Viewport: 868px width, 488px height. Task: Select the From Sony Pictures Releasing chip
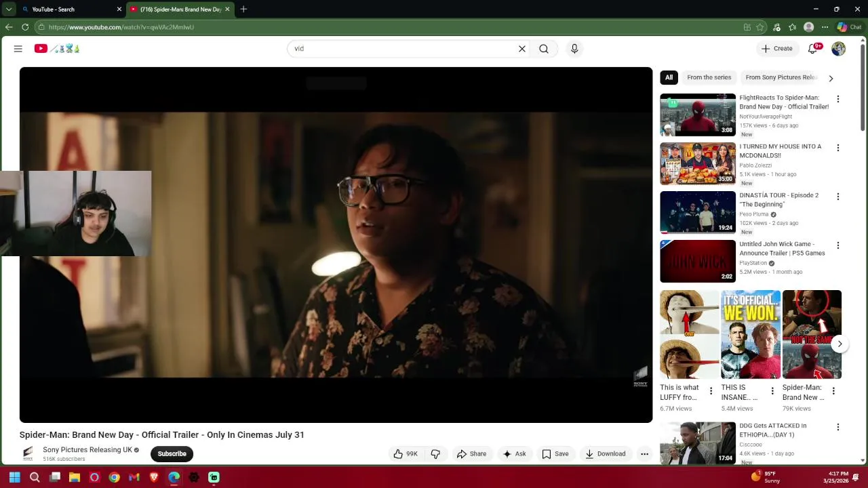781,77
